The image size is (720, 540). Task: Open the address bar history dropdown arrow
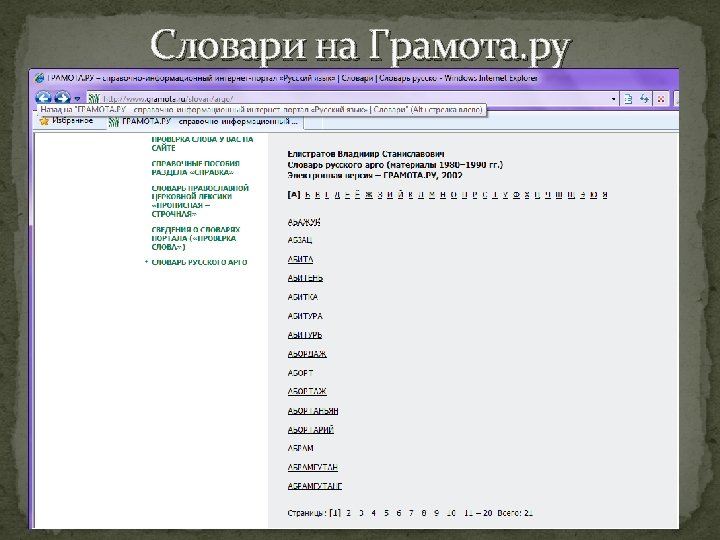coord(613,99)
